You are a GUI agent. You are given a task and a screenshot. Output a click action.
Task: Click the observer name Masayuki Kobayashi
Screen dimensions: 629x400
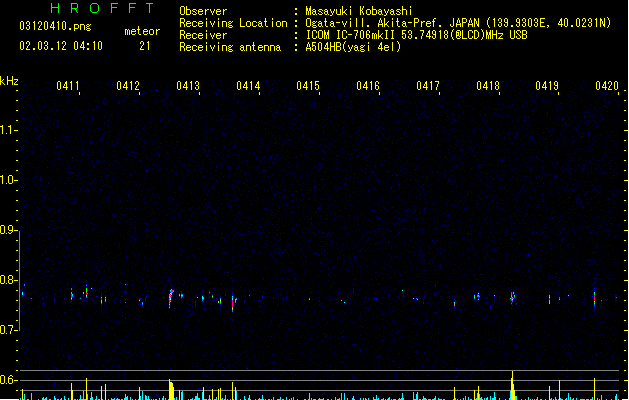coord(359,11)
